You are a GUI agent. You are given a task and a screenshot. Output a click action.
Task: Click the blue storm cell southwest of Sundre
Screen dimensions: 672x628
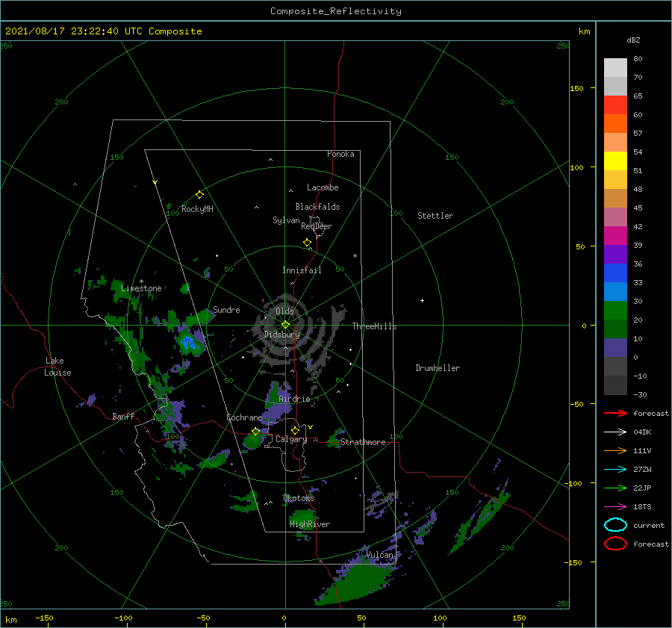pos(188,343)
